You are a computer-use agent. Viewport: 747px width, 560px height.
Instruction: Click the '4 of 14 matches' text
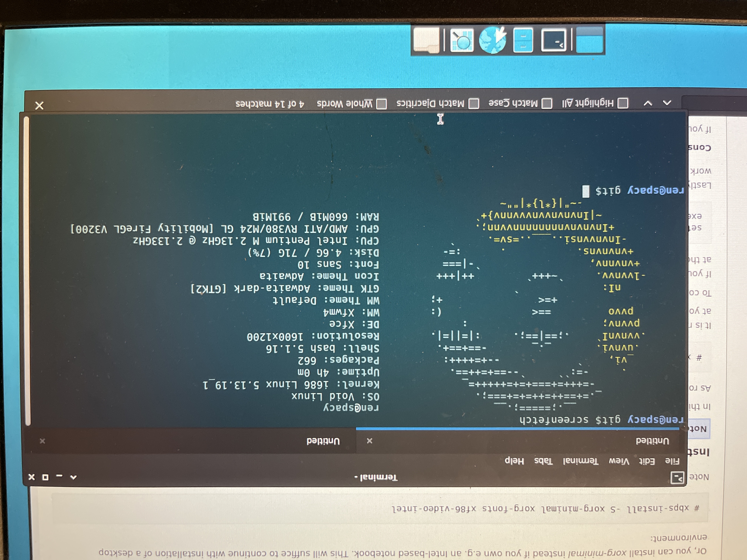(x=270, y=104)
